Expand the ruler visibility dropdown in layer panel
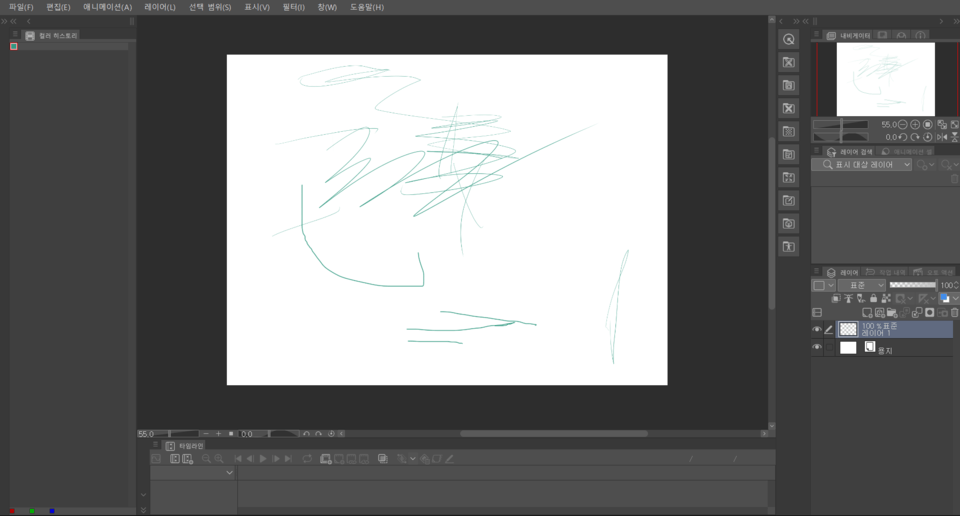The image size is (960, 516). pyautogui.click(x=933, y=299)
